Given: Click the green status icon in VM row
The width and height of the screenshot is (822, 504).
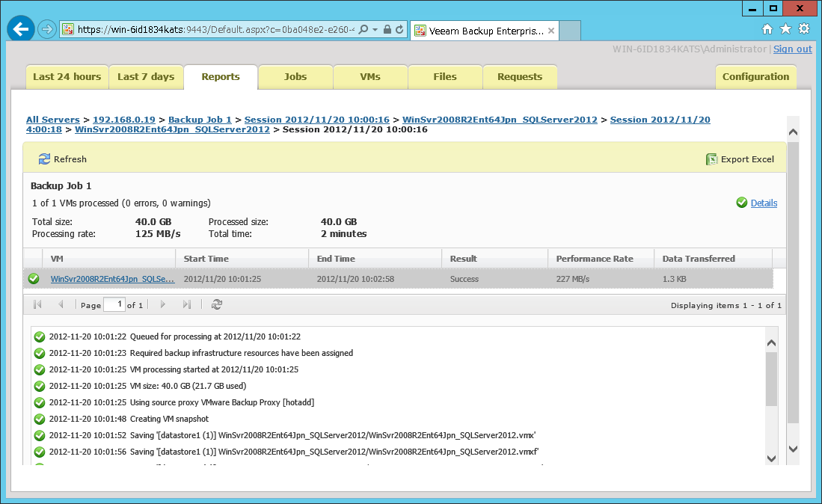Looking at the screenshot, I should click(x=34, y=279).
